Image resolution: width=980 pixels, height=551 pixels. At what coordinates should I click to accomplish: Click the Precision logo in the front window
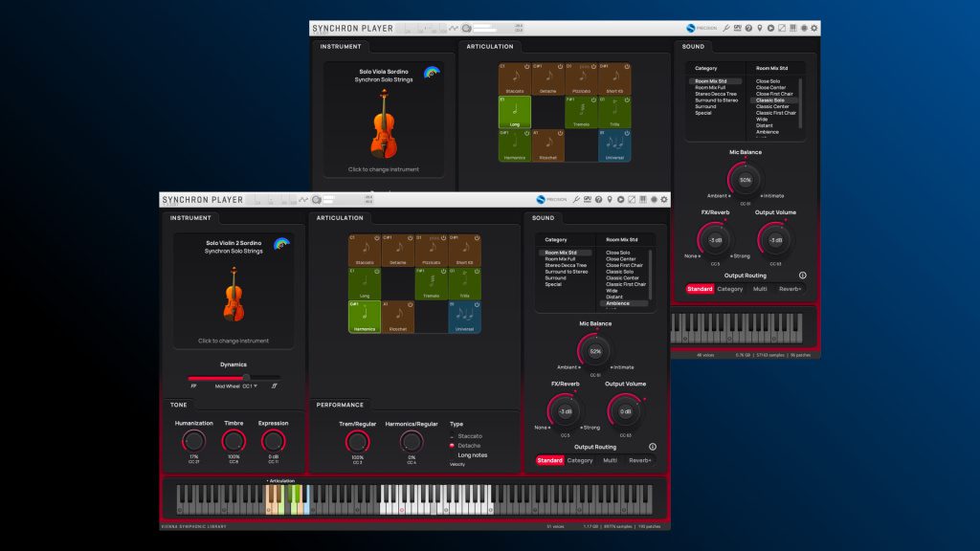(x=552, y=199)
